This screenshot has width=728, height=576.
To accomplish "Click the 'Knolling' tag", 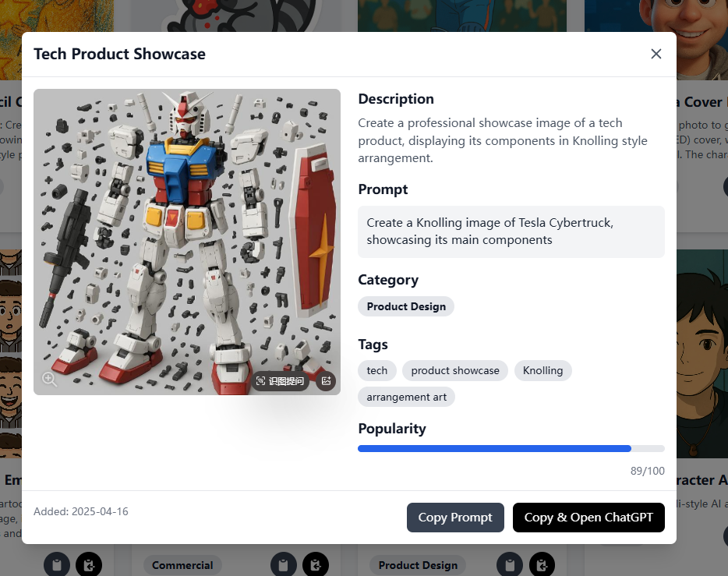I will tap(542, 370).
